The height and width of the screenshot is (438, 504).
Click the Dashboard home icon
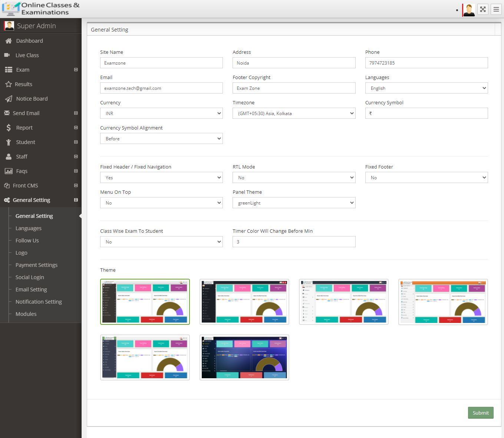click(x=9, y=41)
